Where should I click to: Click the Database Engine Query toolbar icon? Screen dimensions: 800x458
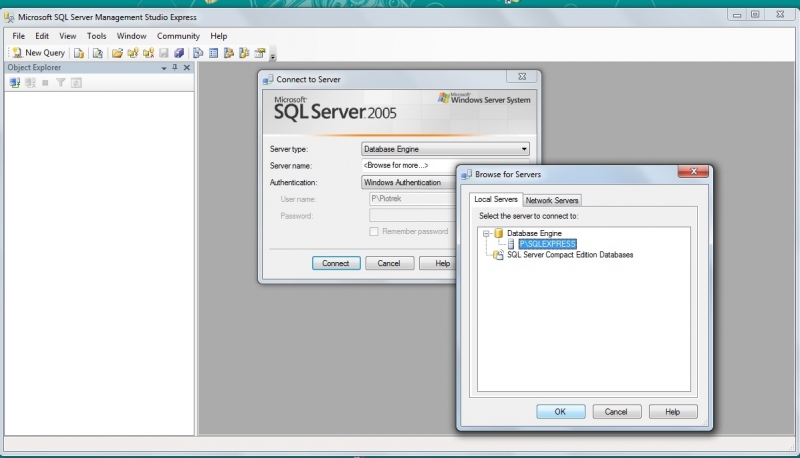[x=79, y=53]
